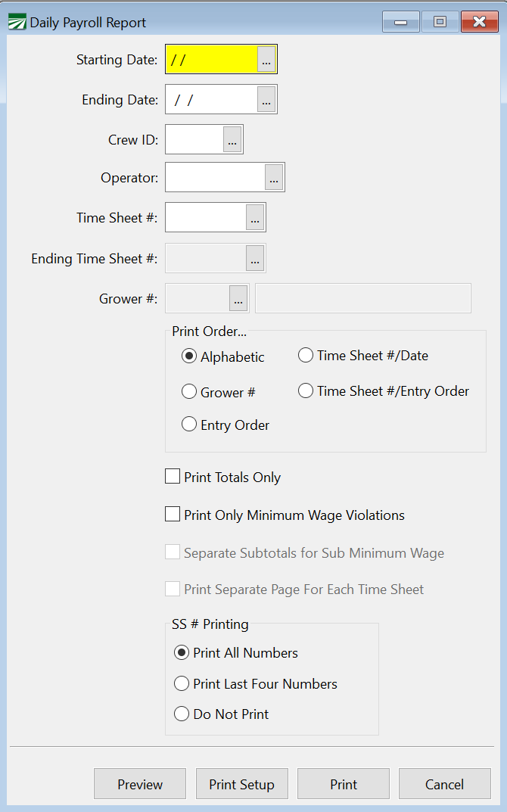Choose Time Sheet #/Date print order
The width and height of the screenshot is (507, 812).
click(x=306, y=355)
